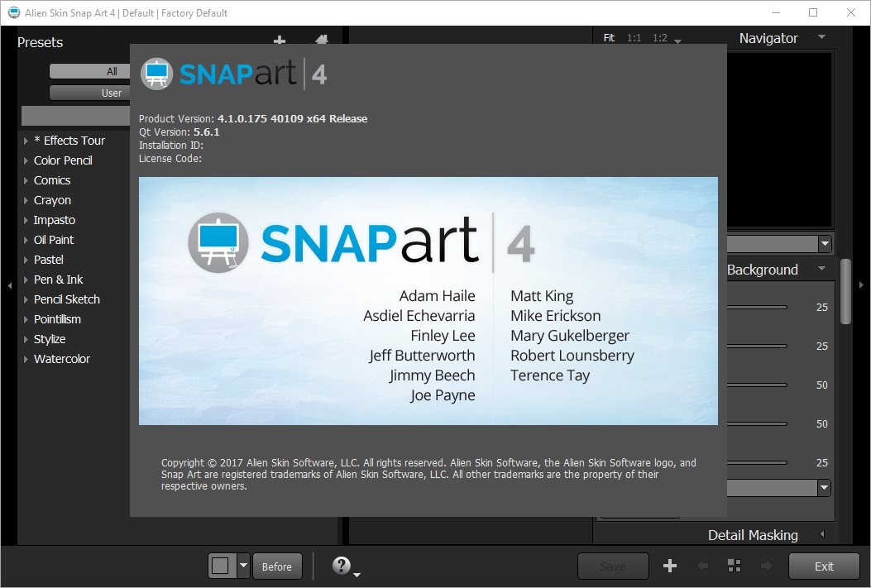Collapse the right panel with edge arrow
Screen dimensions: 871x588
861,284
